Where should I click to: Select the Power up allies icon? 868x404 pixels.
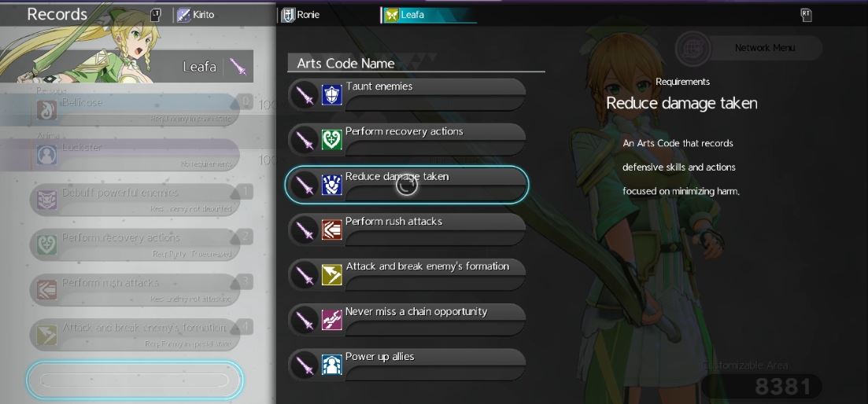[x=331, y=365]
